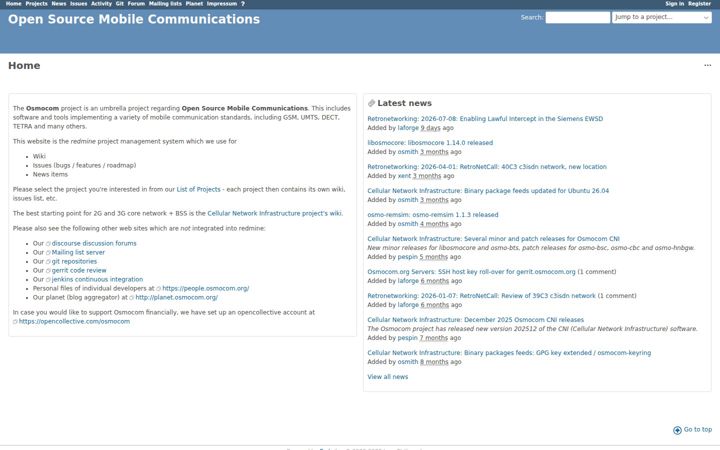
Task: Open GPG key extended osmocom-keyring news
Action: (x=509, y=353)
